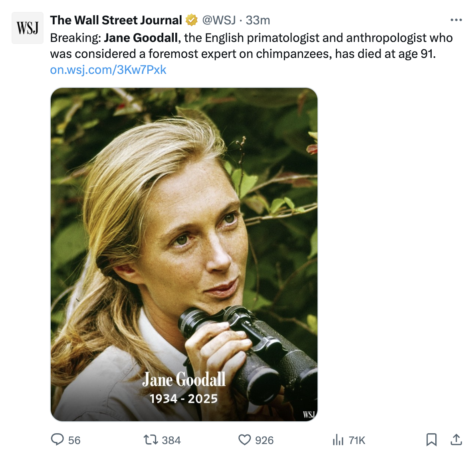The image size is (476, 456).
Task: Click the reply speech bubble icon
Action: (58, 440)
